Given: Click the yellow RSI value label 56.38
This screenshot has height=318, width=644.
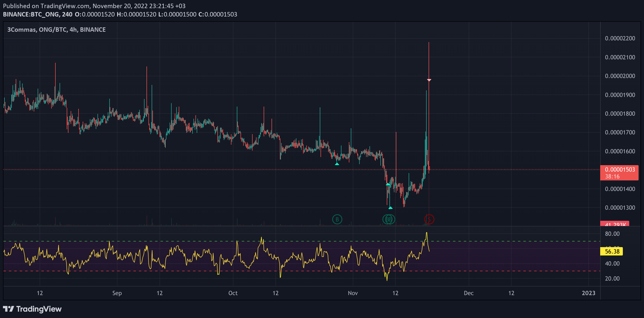Looking at the screenshot, I should pyautogui.click(x=611, y=251).
